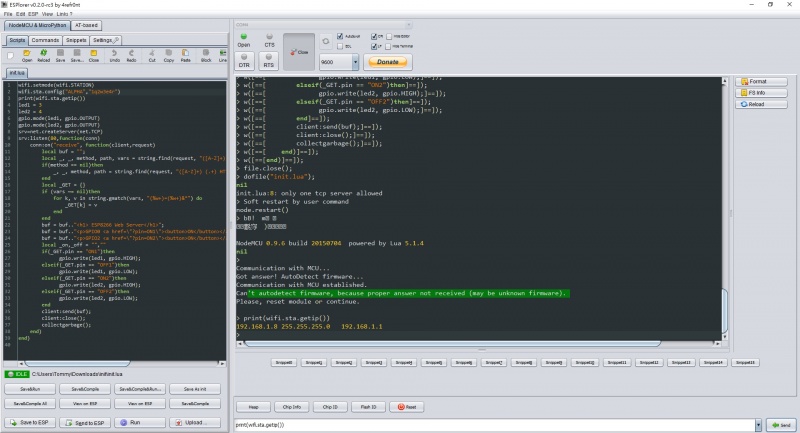800x433 pixels.
Task: Switch to the AT-based tab
Action: (86, 25)
